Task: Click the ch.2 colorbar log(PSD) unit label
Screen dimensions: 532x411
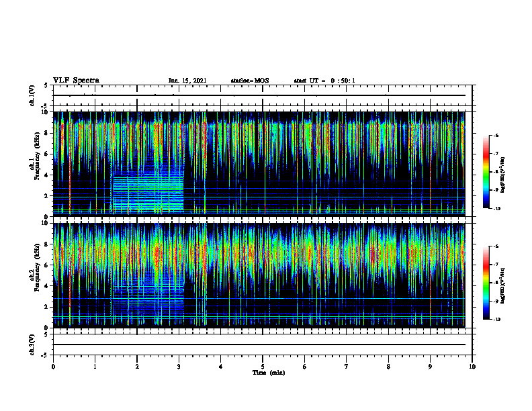Action: 502,285
